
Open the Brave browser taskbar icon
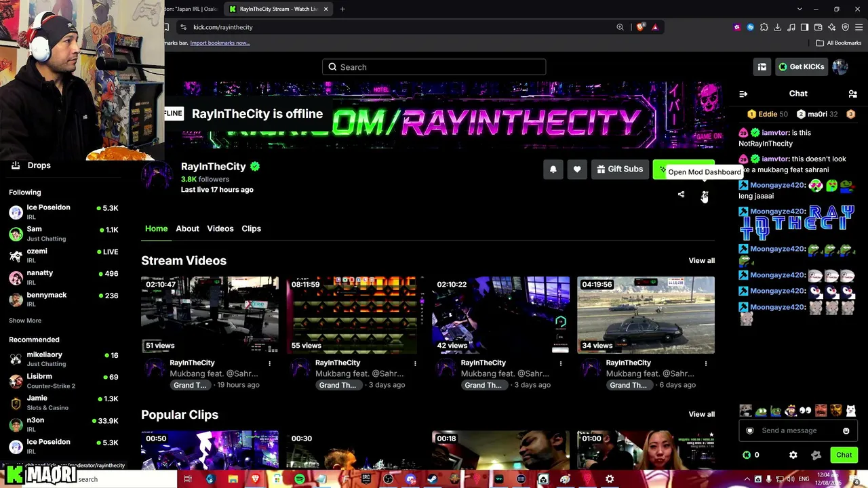(x=255, y=479)
